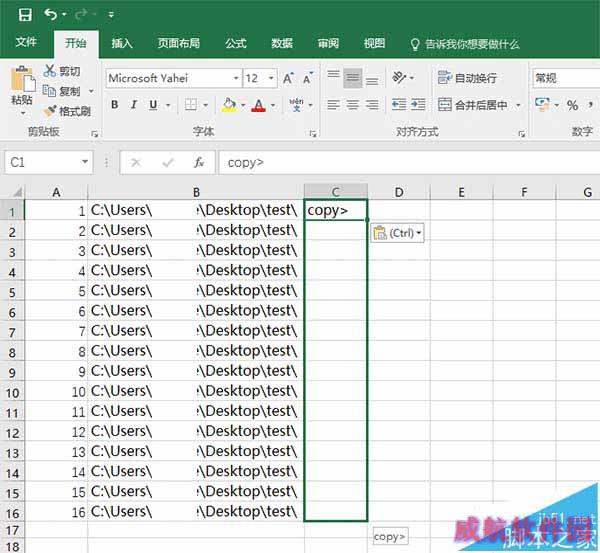Switch to the 页面布局 ribbon tab

[179, 43]
